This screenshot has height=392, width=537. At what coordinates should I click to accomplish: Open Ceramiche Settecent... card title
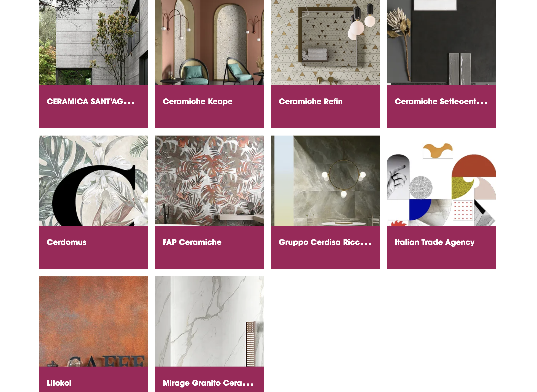pyautogui.click(x=441, y=102)
